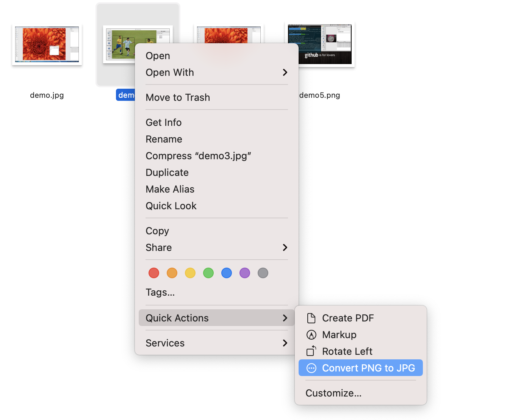Expand the Services submenu
This screenshot has width=532, height=420.
[x=165, y=343]
